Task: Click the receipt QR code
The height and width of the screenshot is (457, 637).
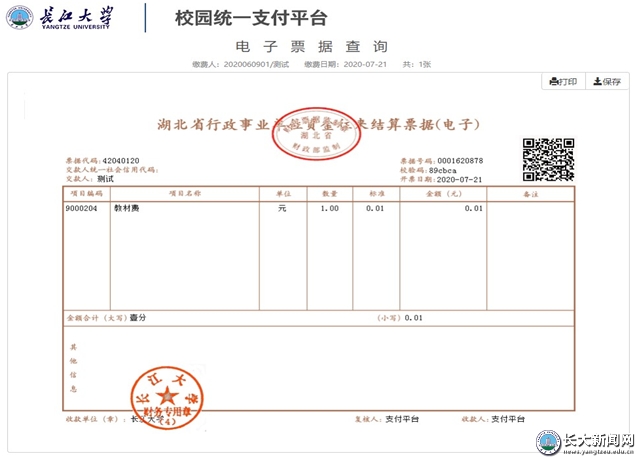Action: pos(548,160)
